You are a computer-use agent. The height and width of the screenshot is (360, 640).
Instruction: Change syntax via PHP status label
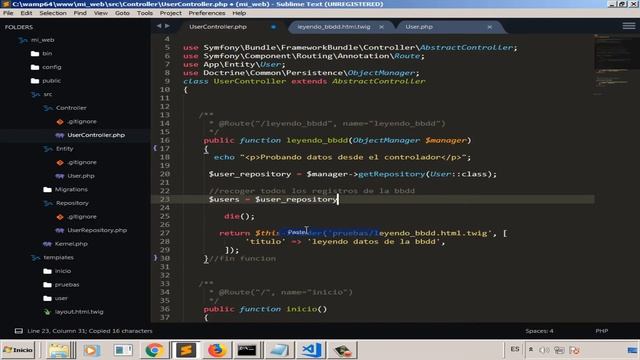602,331
